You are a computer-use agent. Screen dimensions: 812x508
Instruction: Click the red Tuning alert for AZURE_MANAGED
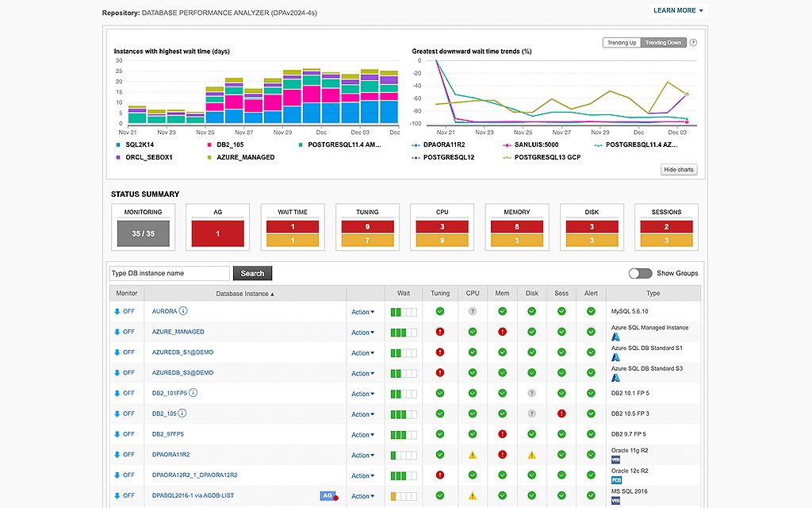tap(440, 332)
